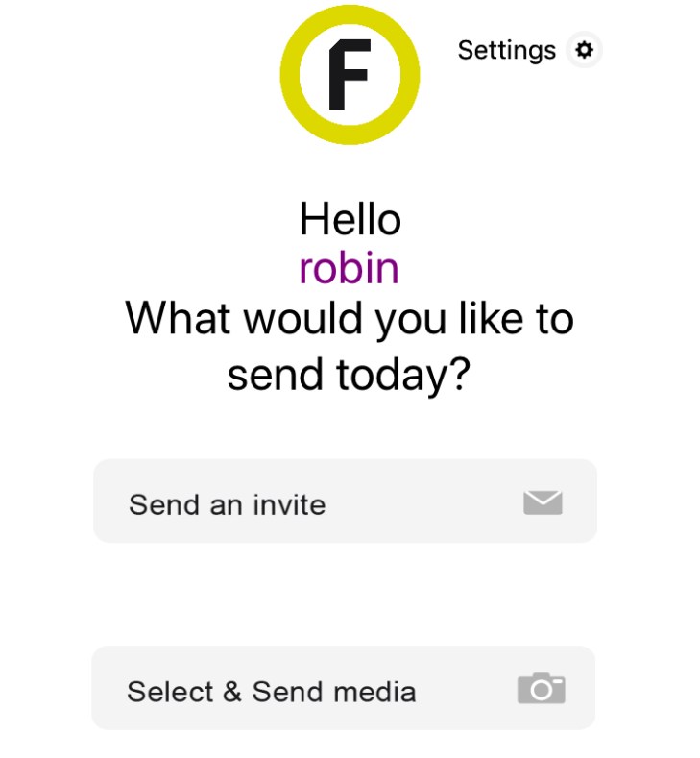The image size is (700, 758).
Task: Click empty space inside the media button
Action: click(x=466, y=690)
